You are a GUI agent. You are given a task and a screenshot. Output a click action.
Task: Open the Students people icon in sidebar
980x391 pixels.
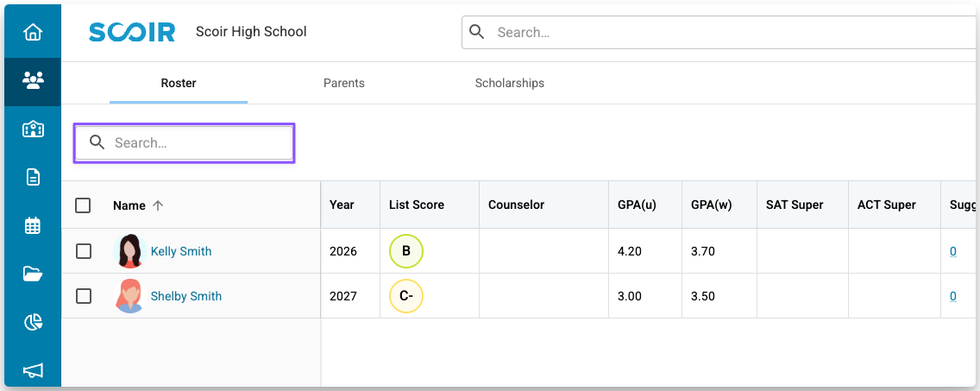tap(33, 81)
